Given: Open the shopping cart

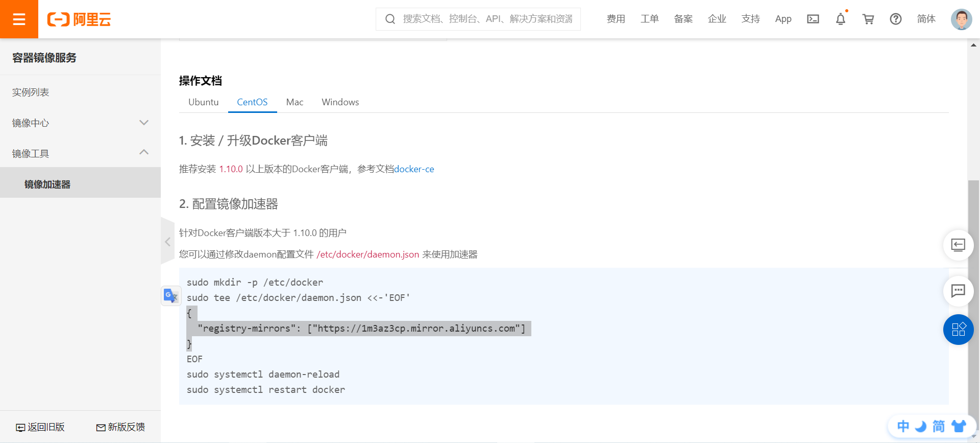Looking at the screenshot, I should point(868,19).
